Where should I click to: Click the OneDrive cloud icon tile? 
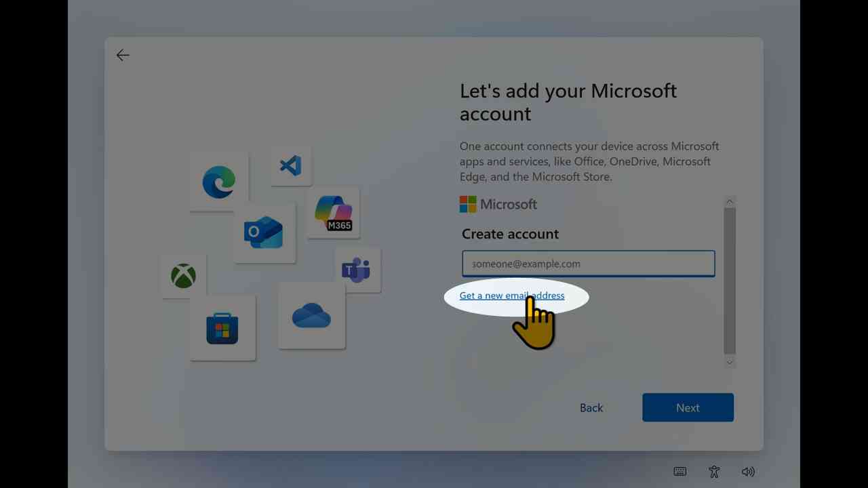pyautogui.click(x=311, y=316)
